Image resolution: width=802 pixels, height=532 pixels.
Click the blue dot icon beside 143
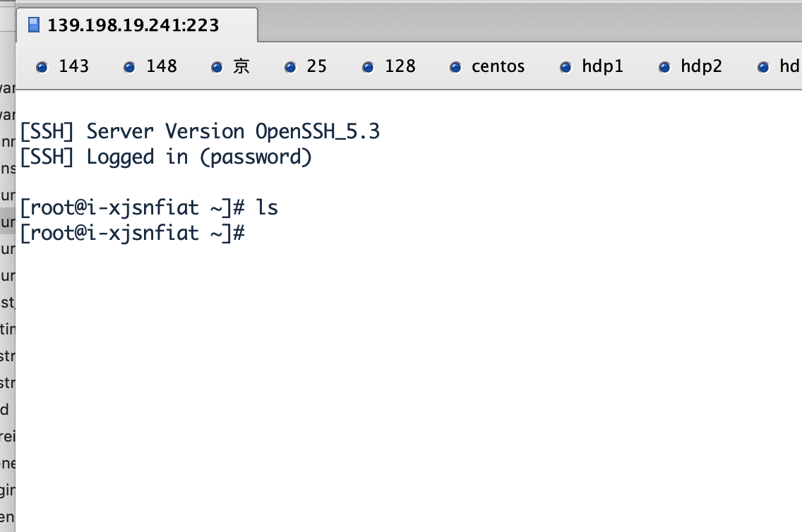click(42, 67)
